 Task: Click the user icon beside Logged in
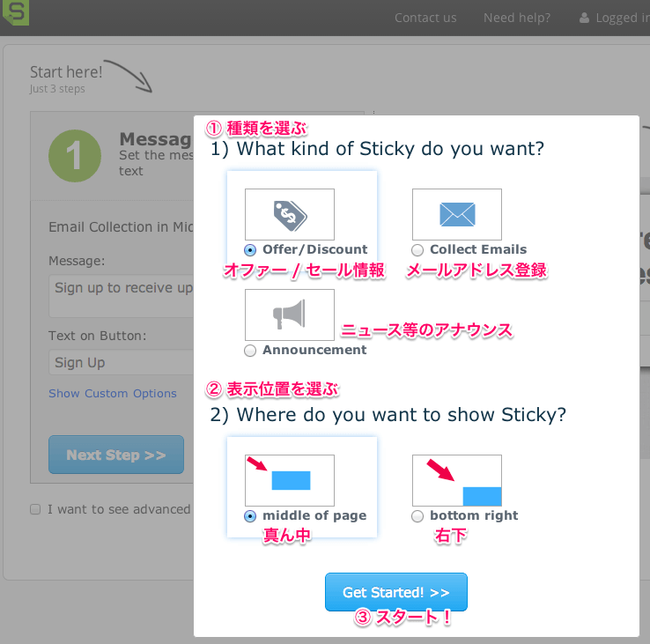click(x=584, y=18)
